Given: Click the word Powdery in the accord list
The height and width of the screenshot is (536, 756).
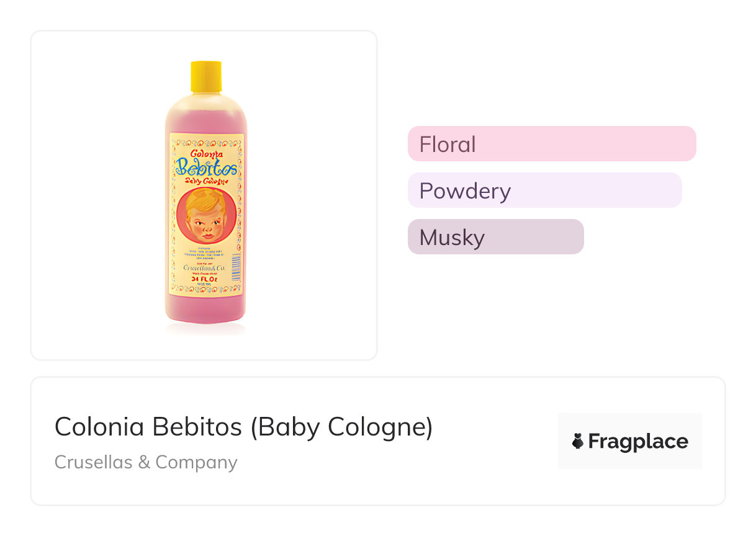Looking at the screenshot, I should (465, 190).
